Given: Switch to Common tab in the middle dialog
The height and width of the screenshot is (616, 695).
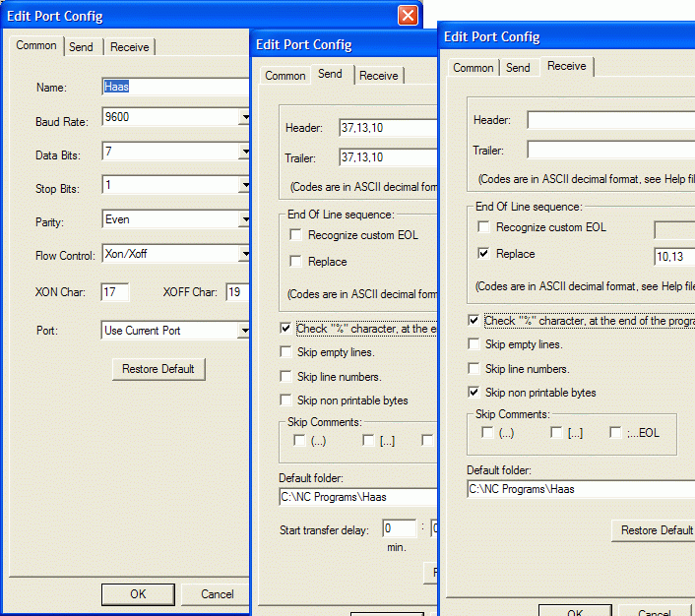Looking at the screenshot, I should click(285, 76).
